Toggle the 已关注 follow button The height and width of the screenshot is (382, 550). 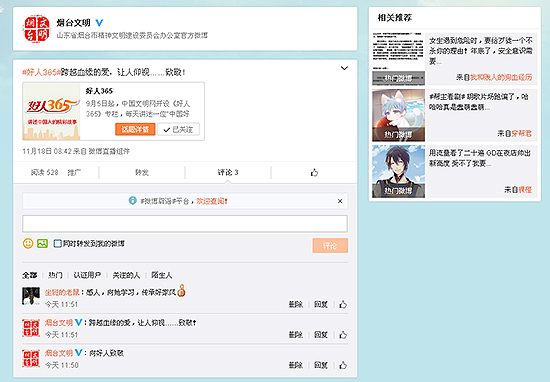[x=179, y=129]
